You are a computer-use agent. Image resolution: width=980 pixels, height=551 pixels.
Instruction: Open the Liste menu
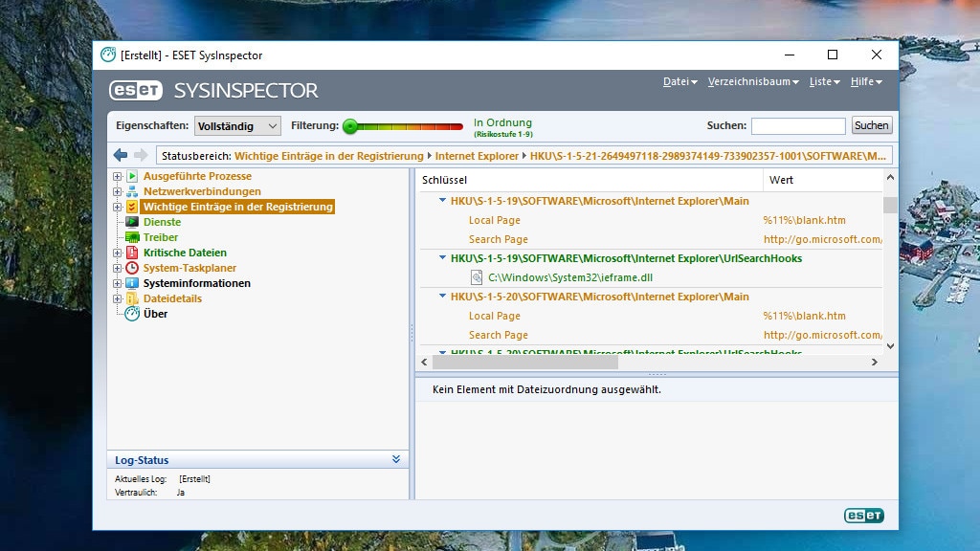824,82
